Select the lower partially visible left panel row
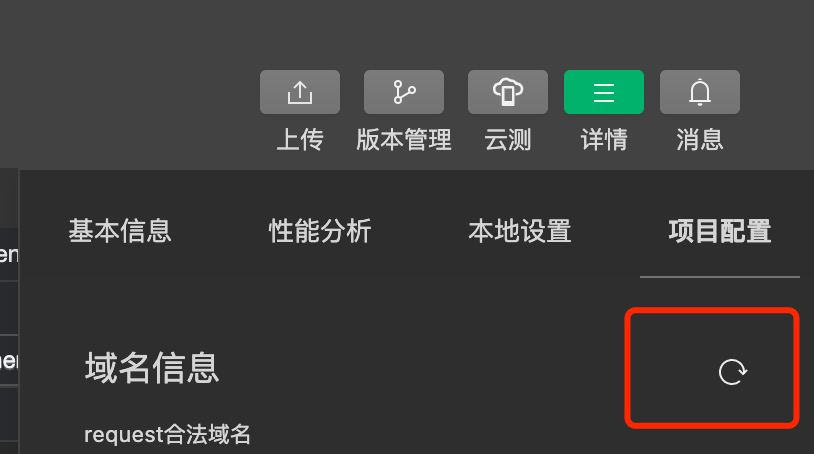 [9, 360]
